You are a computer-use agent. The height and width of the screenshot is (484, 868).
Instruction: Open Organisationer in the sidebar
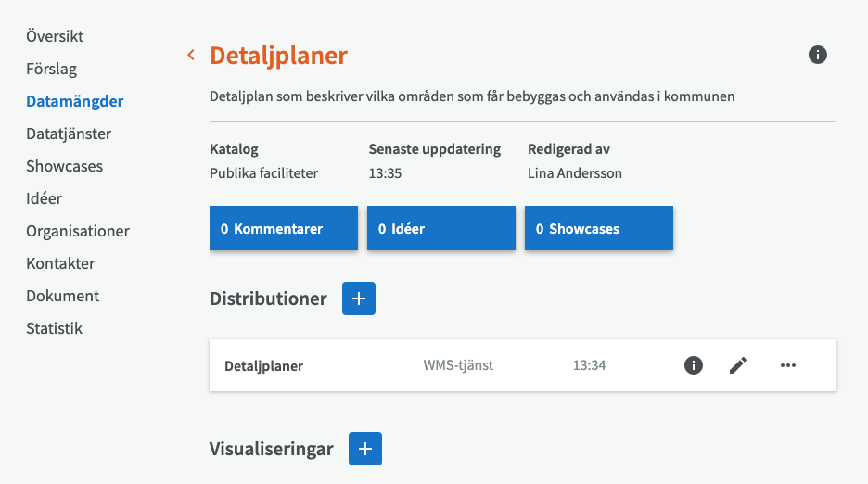point(78,231)
